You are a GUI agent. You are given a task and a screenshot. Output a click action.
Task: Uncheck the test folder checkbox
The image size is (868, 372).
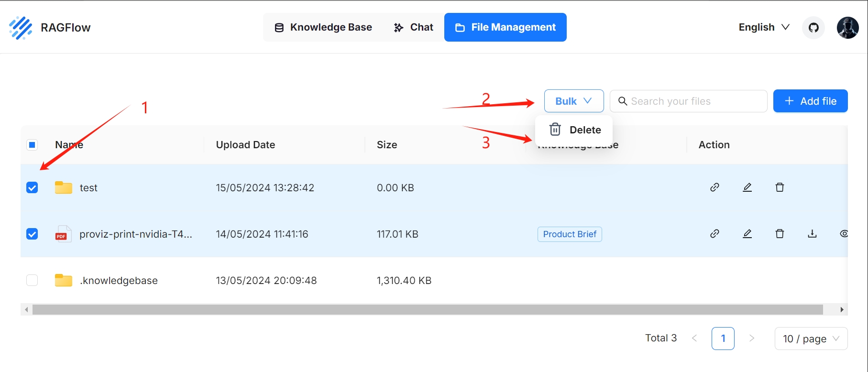click(32, 187)
